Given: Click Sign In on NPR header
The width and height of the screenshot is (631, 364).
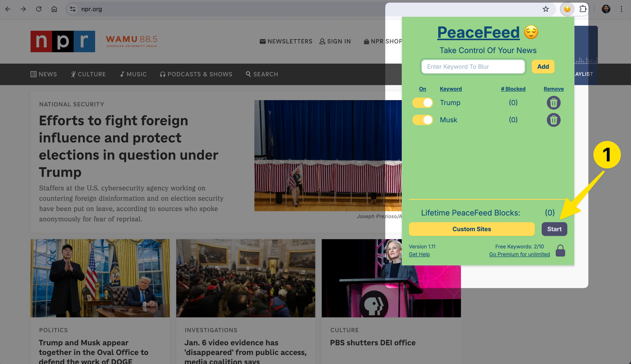Looking at the screenshot, I should coord(335,41).
